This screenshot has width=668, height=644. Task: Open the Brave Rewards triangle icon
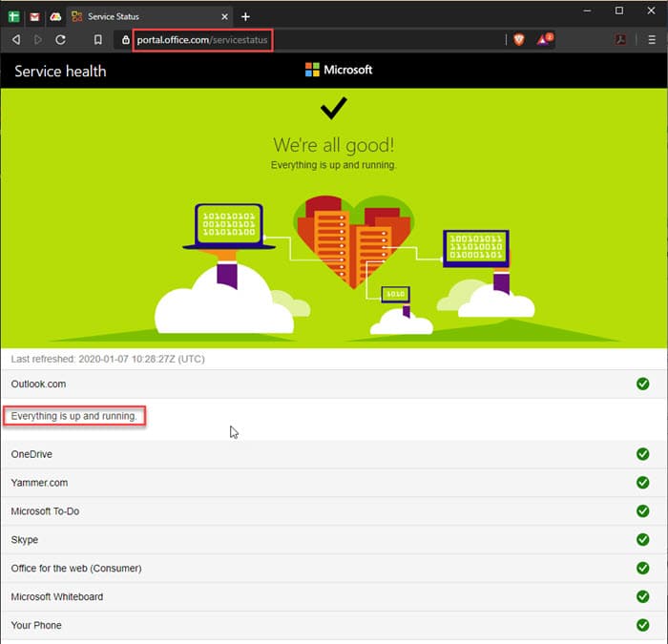click(x=543, y=39)
